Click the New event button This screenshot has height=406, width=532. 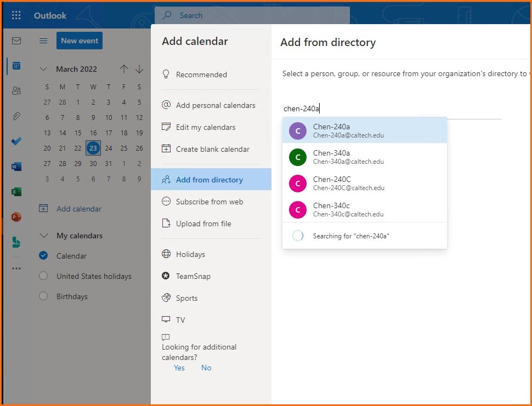click(79, 41)
